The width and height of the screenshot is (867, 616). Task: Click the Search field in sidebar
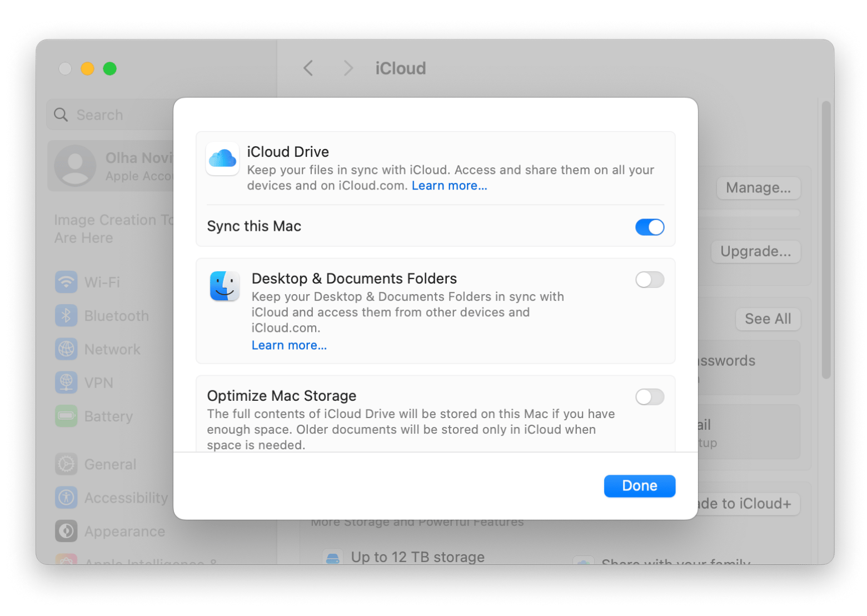[x=111, y=115]
